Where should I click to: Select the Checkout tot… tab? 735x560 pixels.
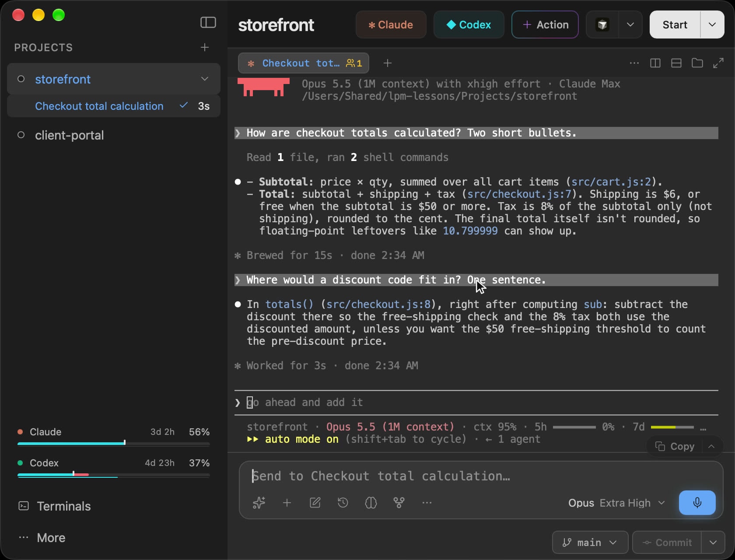[x=304, y=63]
